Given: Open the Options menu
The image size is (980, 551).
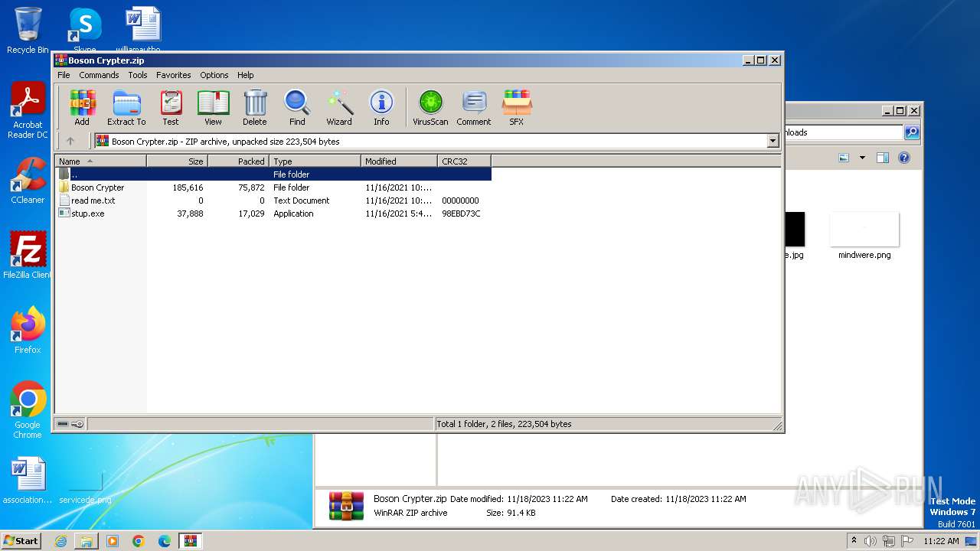Looking at the screenshot, I should tap(214, 75).
